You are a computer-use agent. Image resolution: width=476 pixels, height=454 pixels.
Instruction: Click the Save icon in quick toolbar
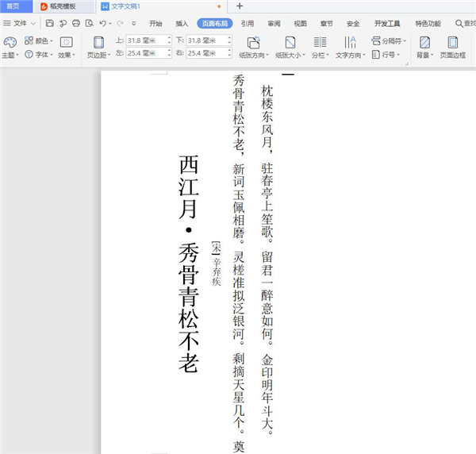(49, 24)
